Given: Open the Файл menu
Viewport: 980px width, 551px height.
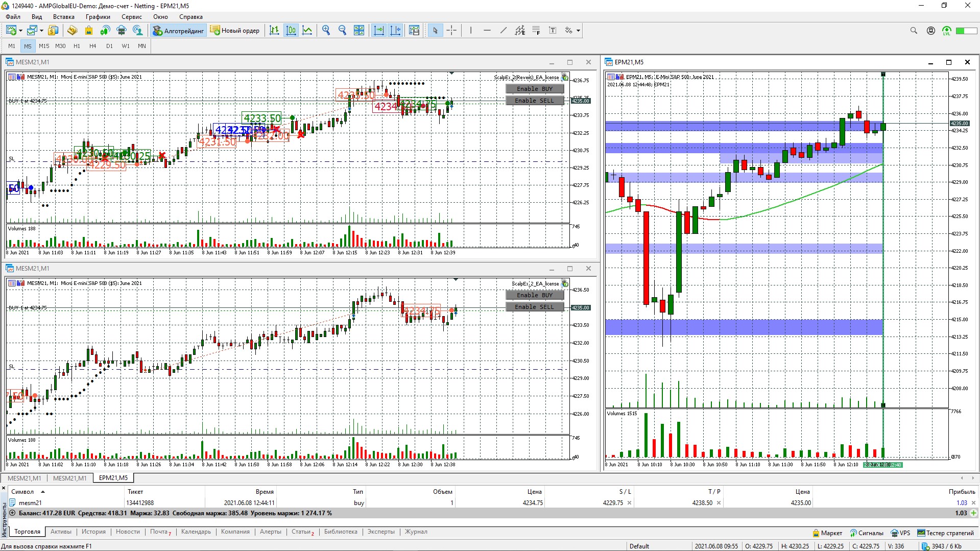Looking at the screenshot, I should click(x=13, y=17).
